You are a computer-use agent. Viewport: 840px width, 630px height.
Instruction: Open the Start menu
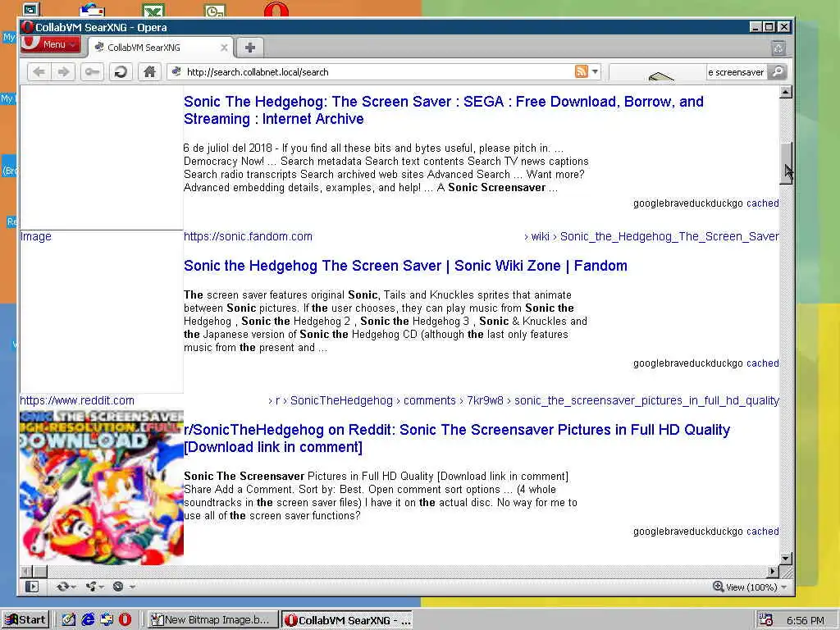point(25,619)
